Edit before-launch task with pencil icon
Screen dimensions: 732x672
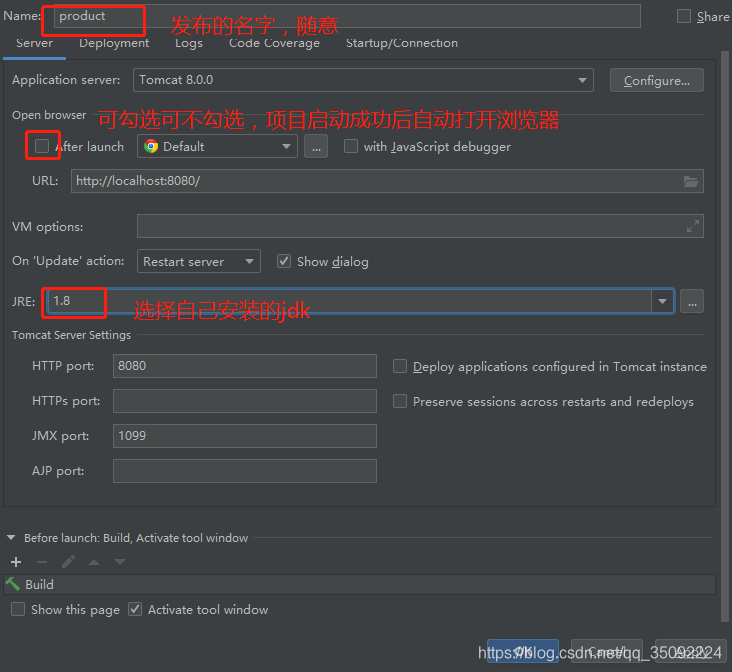68,562
